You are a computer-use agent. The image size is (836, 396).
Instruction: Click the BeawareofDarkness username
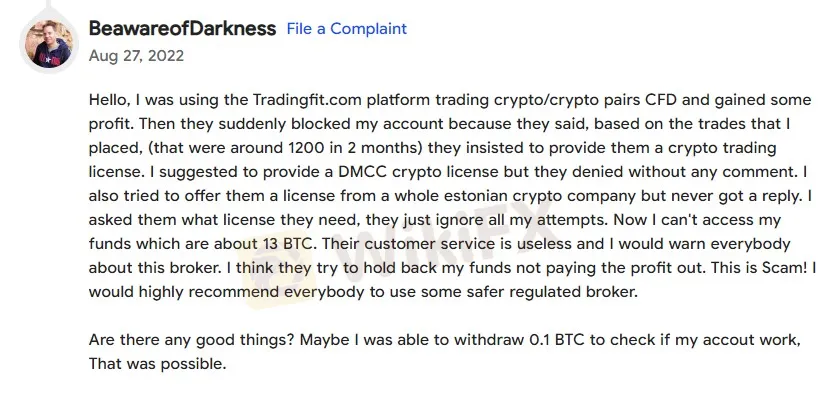182,28
